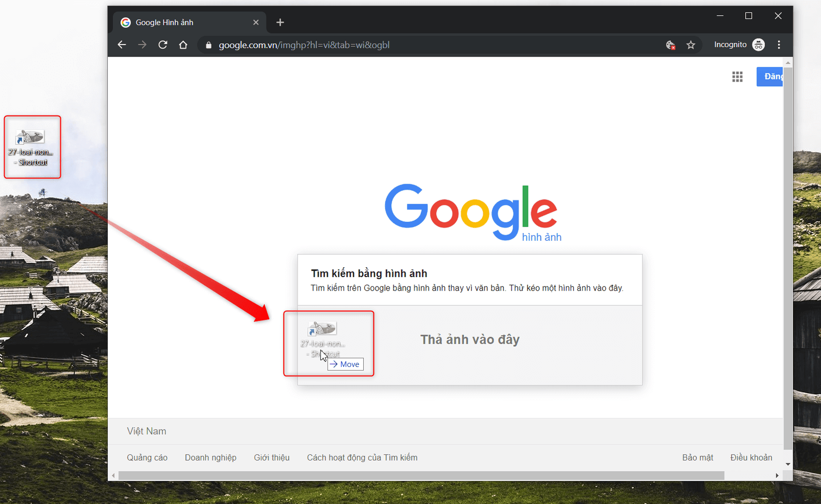Reload the current page
Image resolution: width=821 pixels, height=504 pixels.
point(163,45)
